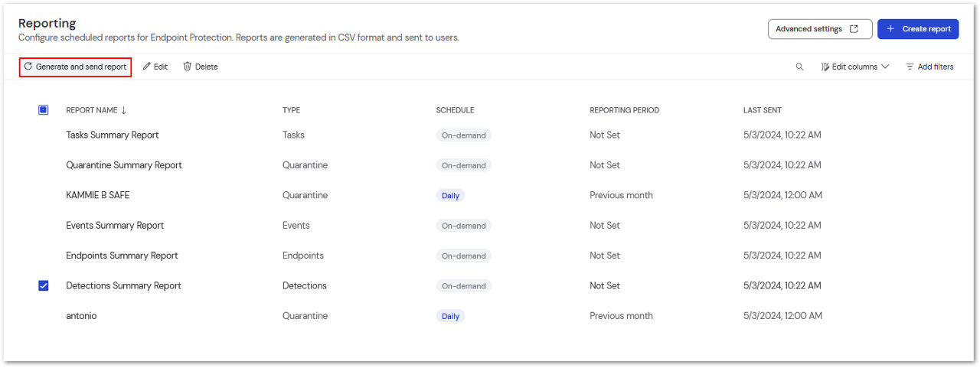Click last sent time of antonio row
This screenshot has height=368, width=980.
(782, 316)
